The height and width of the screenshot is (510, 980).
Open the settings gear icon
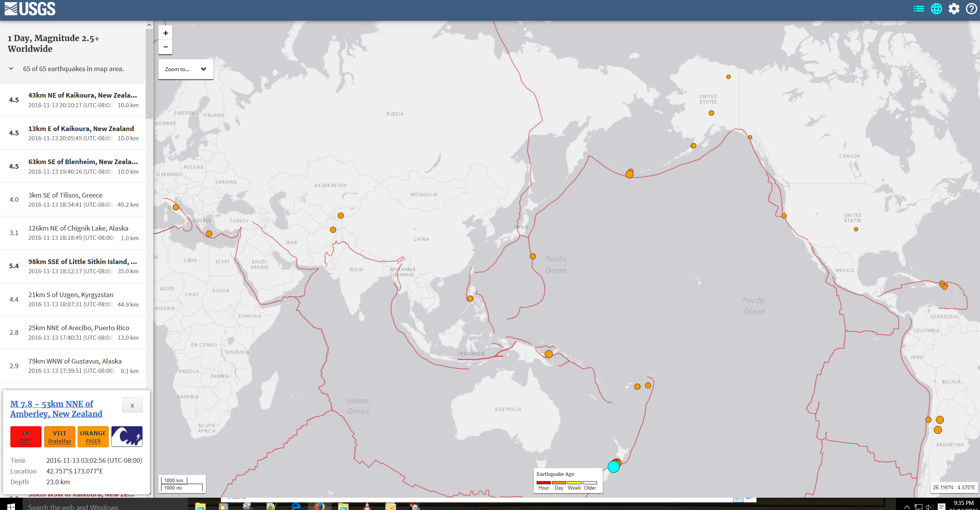(954, 9)
